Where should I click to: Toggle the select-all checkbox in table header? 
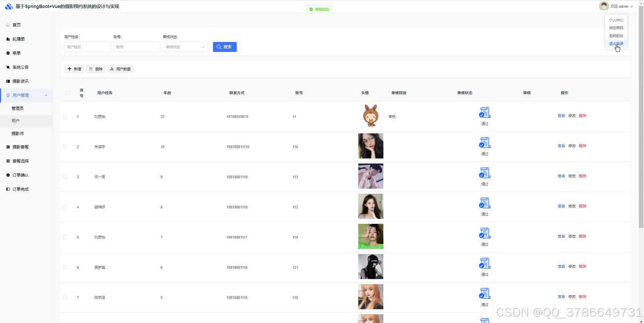pos(68,93)
